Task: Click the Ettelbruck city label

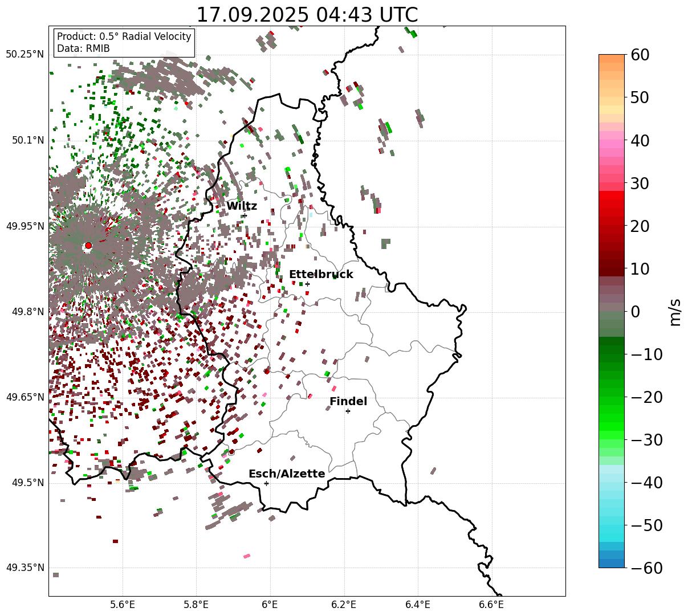Action: point(321,275)
